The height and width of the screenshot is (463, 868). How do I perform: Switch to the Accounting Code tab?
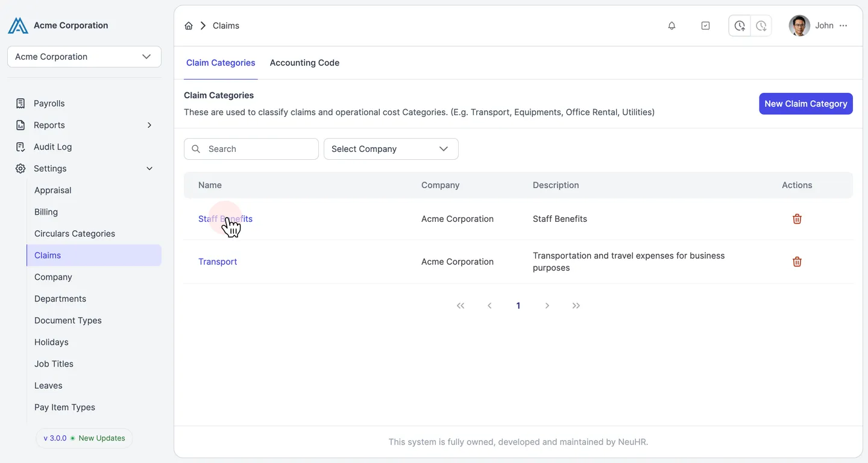(x=304, y=63)
